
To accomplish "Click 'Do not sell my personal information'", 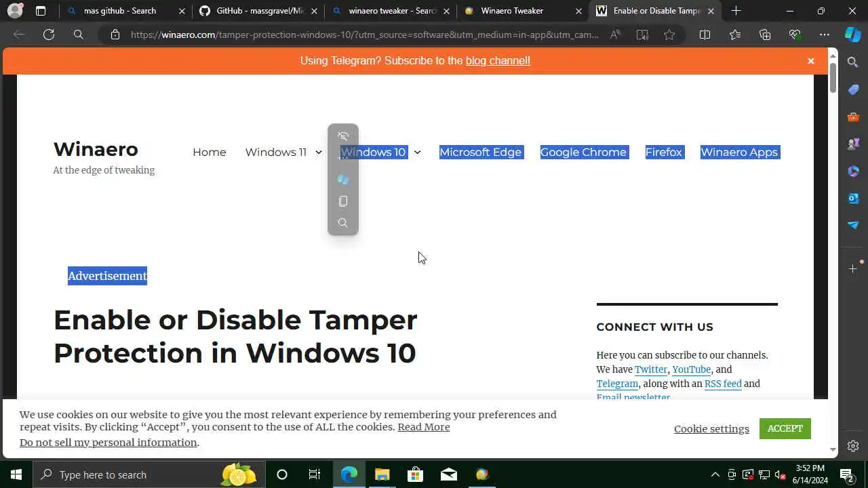I will (x=108, y=443).
